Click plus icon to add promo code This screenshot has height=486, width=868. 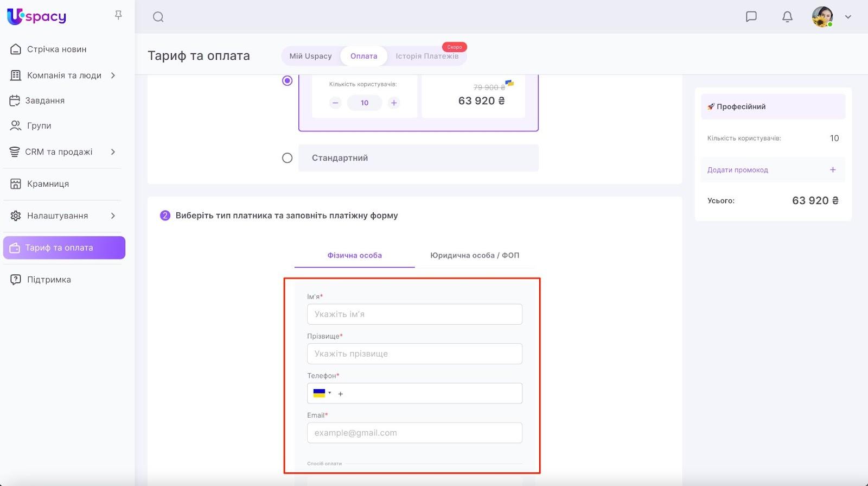833,170
